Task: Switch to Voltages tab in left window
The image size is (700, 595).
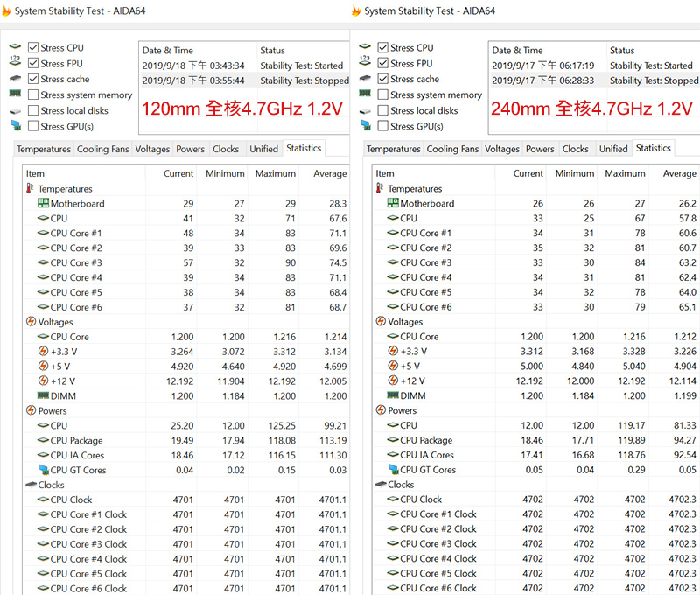Action: click(x=152, y=149)
